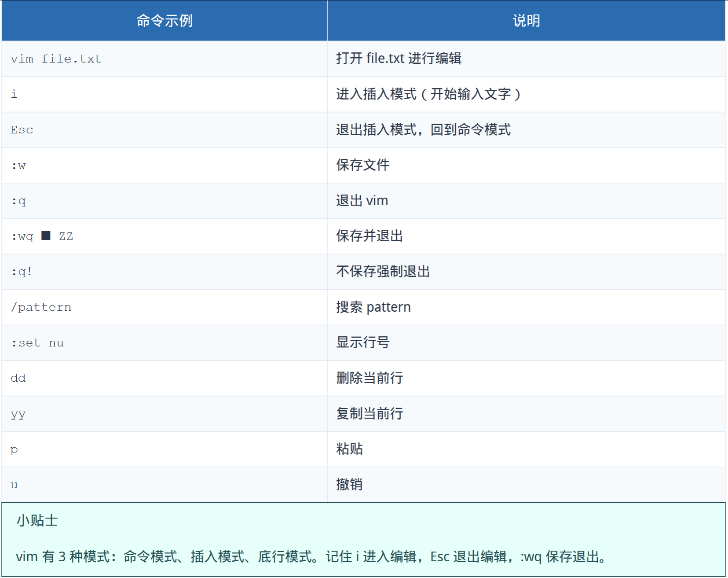The height and width of the screenshot is (578, 728).
Task: Select the 'vim file.txt' command cell
Action: 165,59
